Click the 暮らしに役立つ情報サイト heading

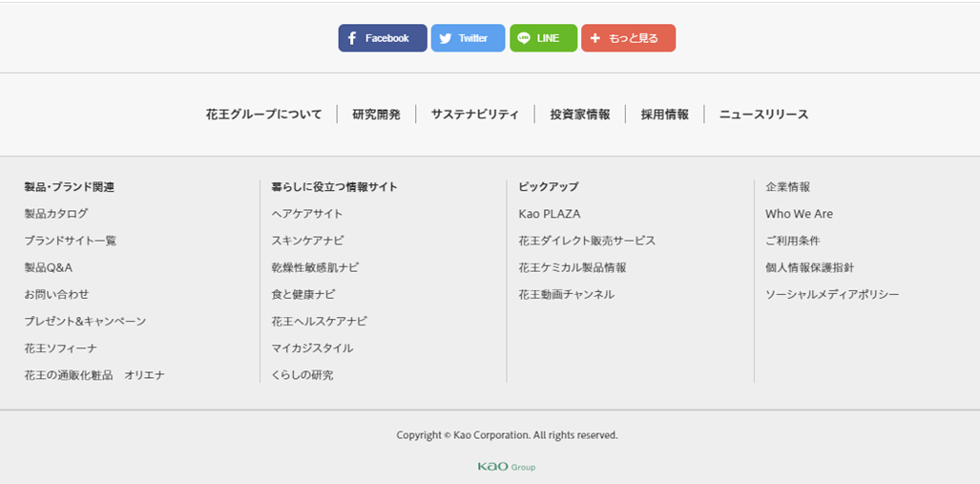pos(334,187)
